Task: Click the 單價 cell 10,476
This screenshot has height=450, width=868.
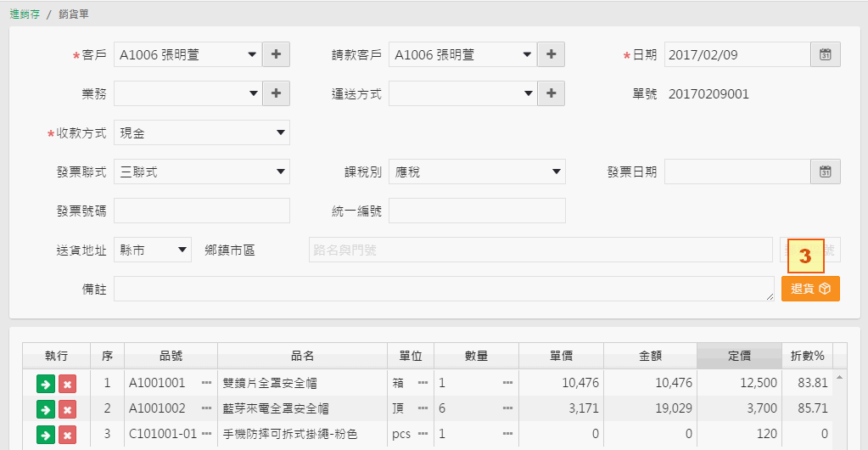Action: 562,383
